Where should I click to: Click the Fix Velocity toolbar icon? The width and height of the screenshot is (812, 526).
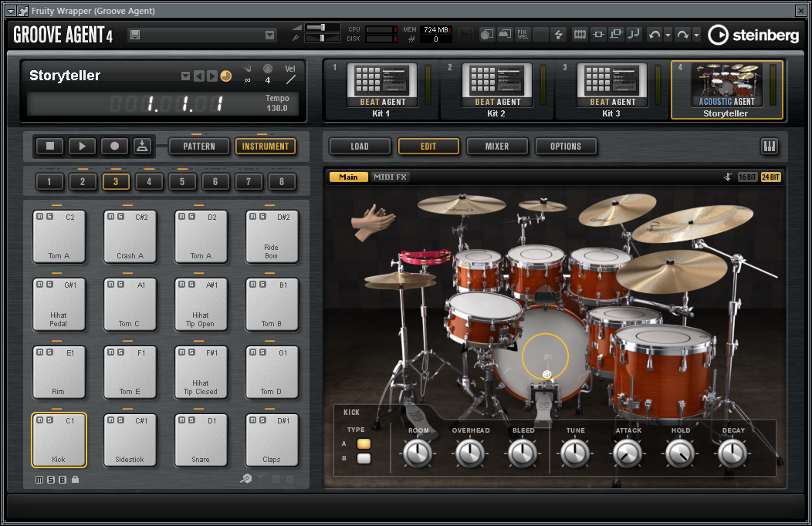click(x=523, y=34)
